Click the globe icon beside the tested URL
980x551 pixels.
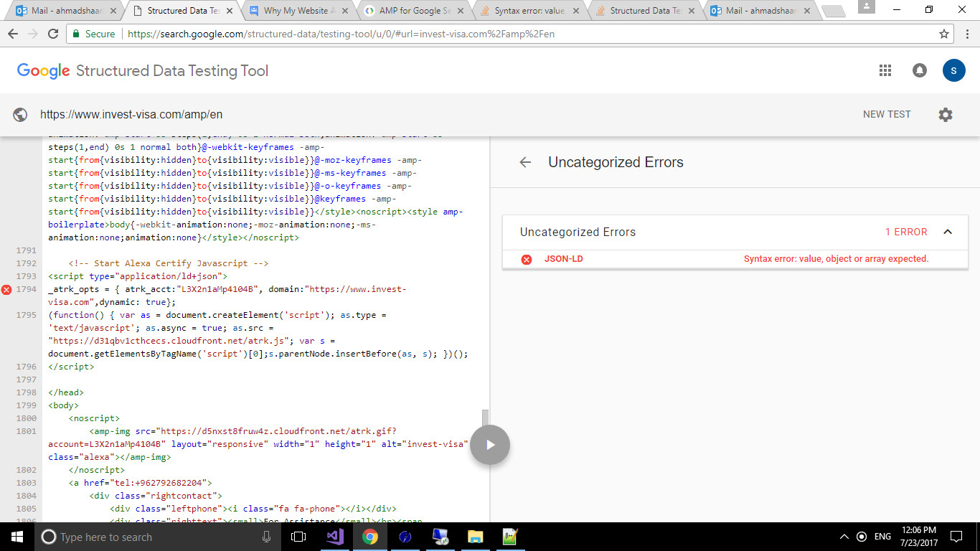21,113
